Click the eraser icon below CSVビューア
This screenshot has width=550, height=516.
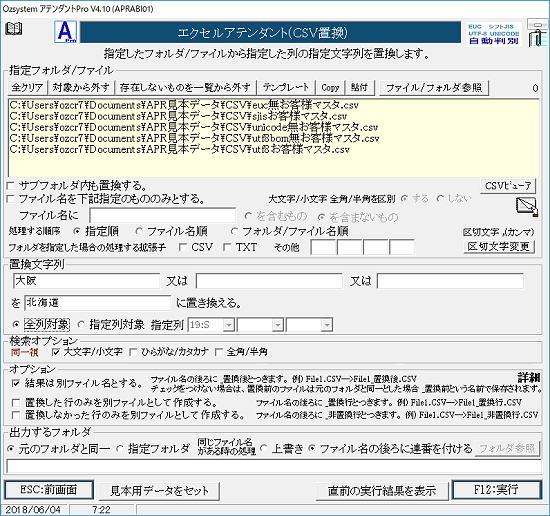(527, 207)
